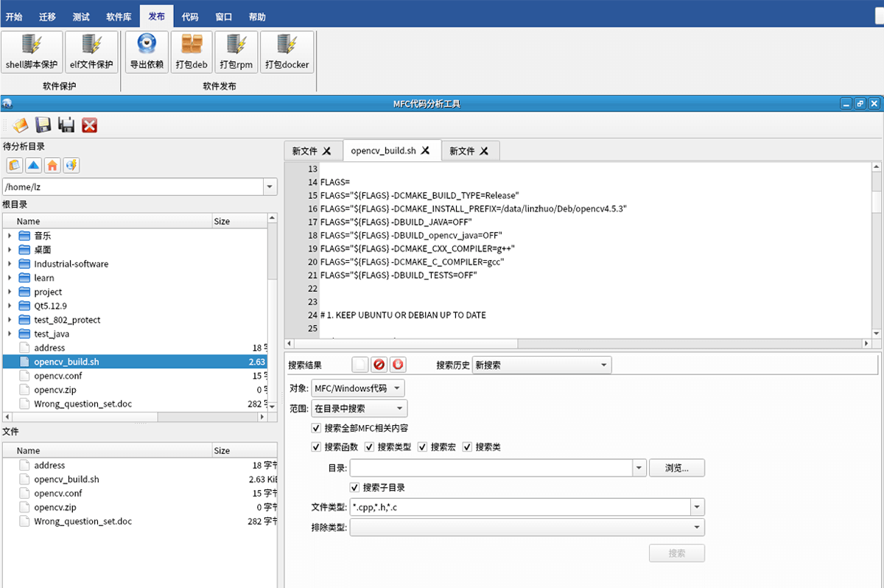
Task: Expand the Industrial-software folder
Action: (x=10, y=264)
